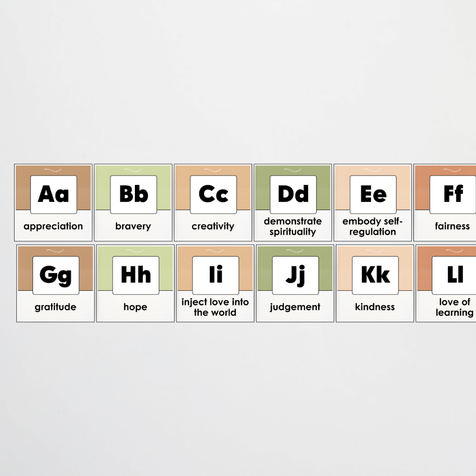Click the 'inject love into the world' card
476x476 pixels.
point(215,307)
